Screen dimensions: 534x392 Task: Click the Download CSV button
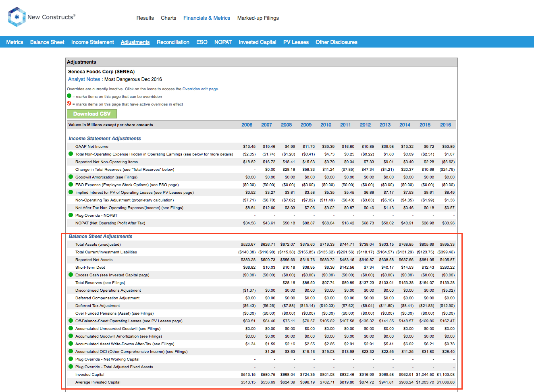click(x=92, y=114)
